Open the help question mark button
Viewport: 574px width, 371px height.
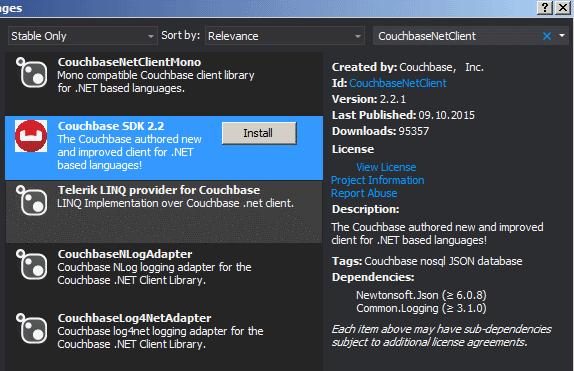(545, 8)
